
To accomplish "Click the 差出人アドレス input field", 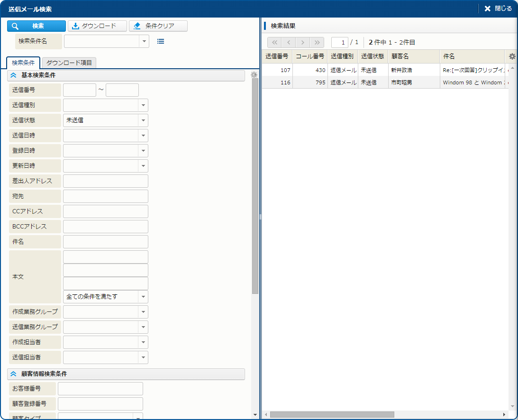I will coord(105,181).
